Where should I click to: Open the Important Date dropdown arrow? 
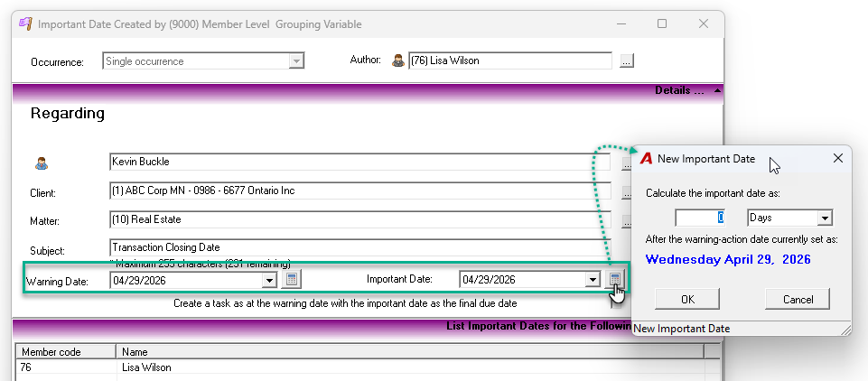pos(593,281)
